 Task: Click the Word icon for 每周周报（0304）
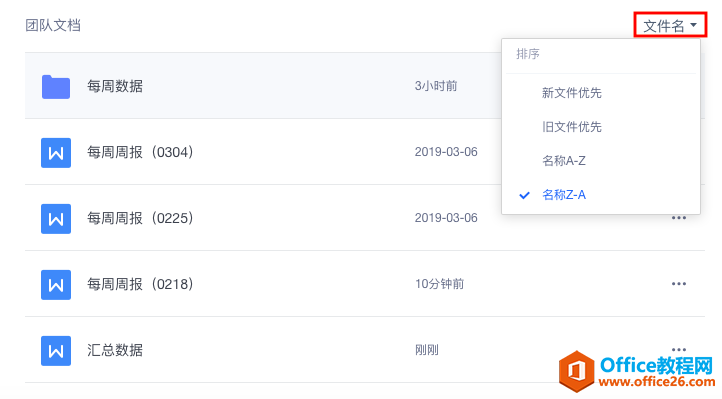pyautogui.click(x=56, y=153)
